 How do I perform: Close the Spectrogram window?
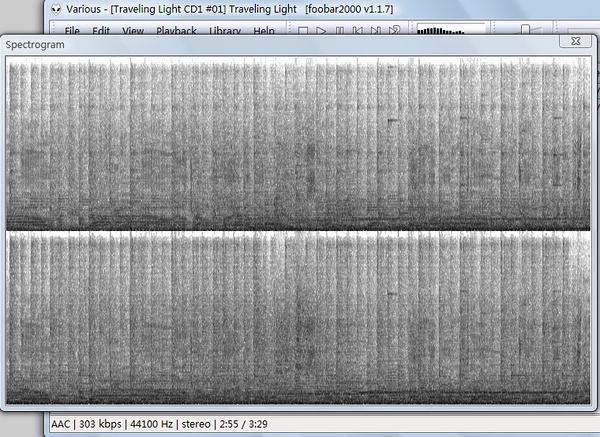576,41
